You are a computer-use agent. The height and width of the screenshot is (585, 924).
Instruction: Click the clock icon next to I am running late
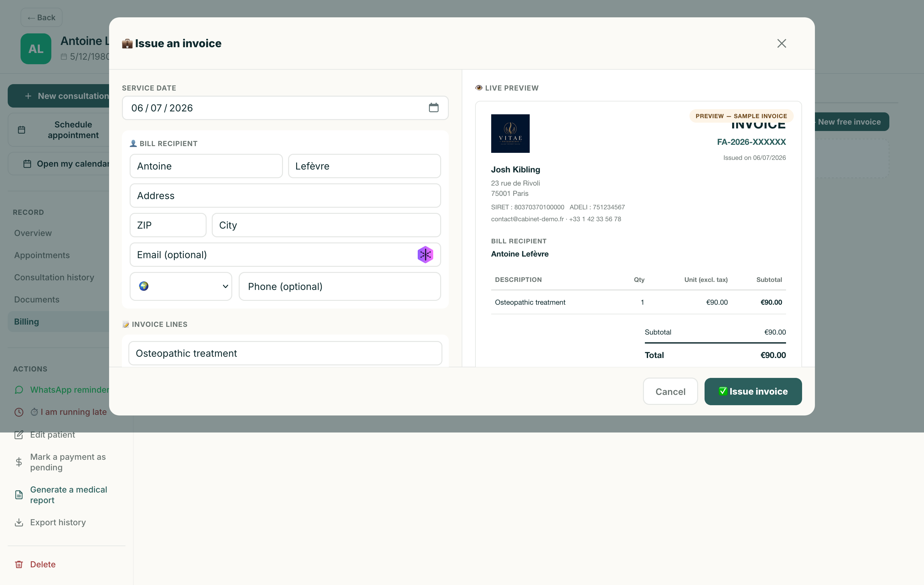(19, 412)
